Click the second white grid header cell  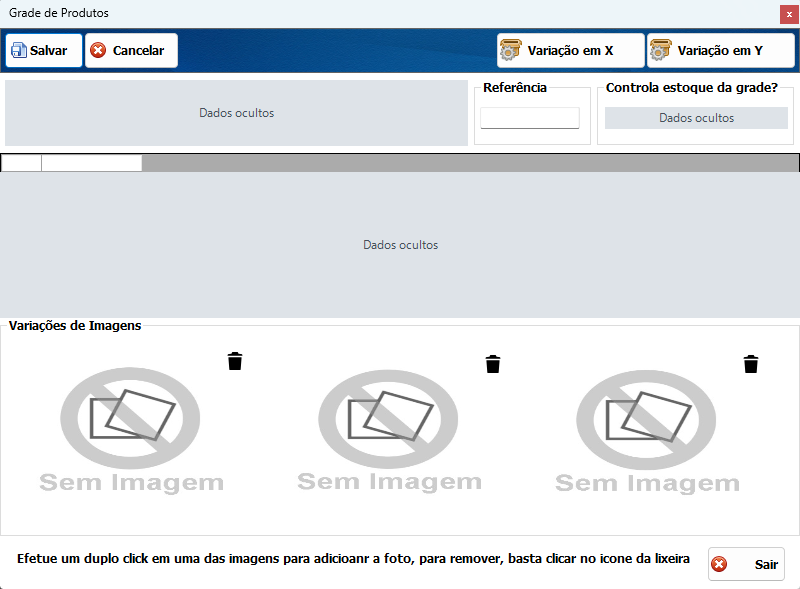tap(92, 163)
